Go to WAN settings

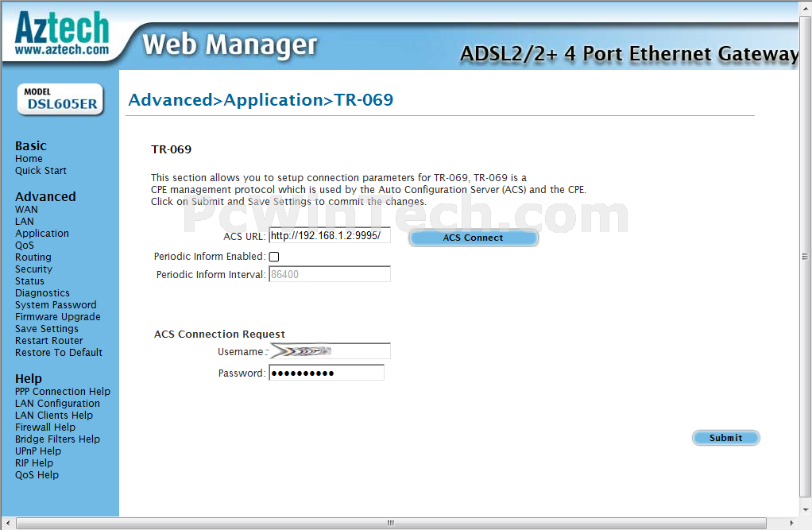[x=26, y=209]
